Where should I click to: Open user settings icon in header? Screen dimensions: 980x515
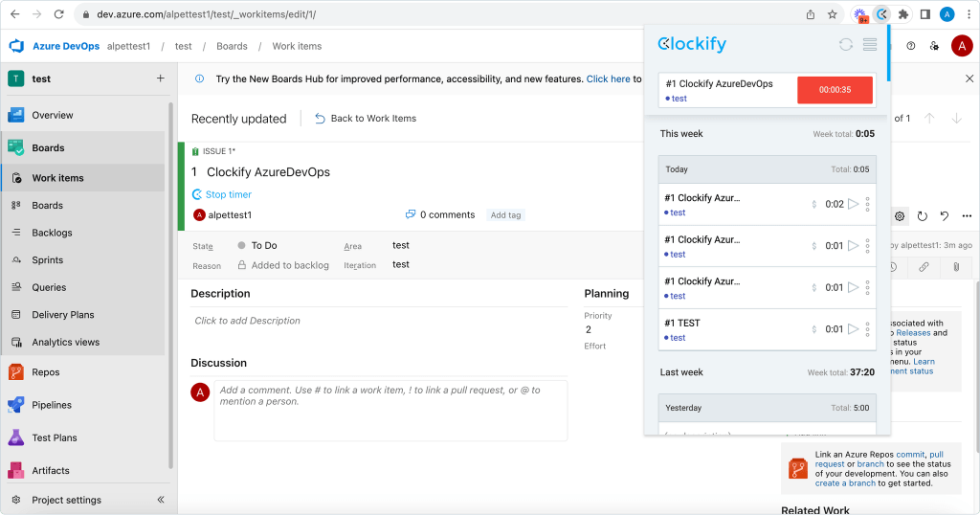pyautogui.click(x=934, y=46)
